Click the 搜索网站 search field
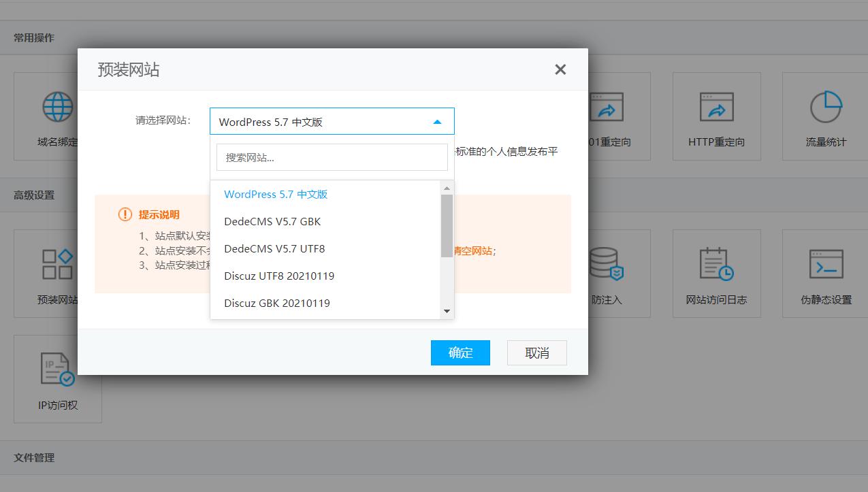 (x=332, y=157)
